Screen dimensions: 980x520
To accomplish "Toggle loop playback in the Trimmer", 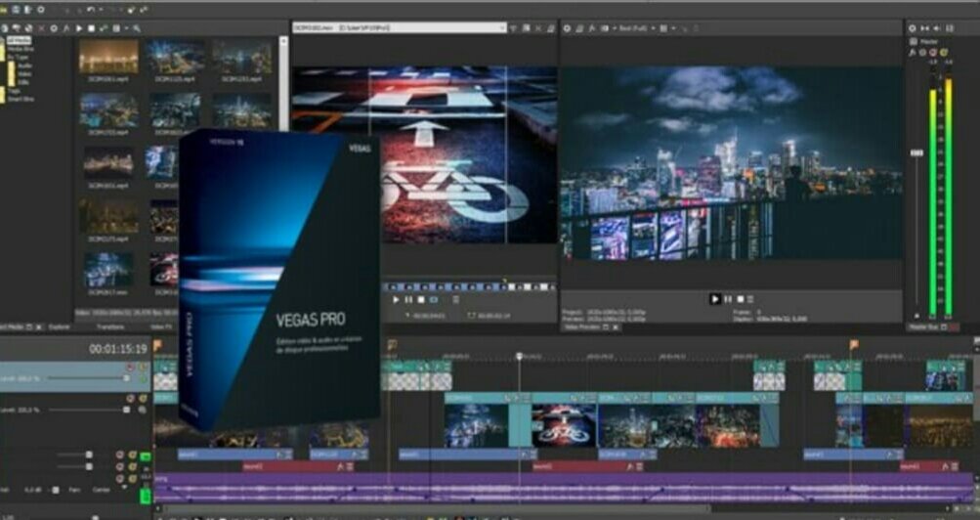I will pyautogui.click(x=434, y=300).
